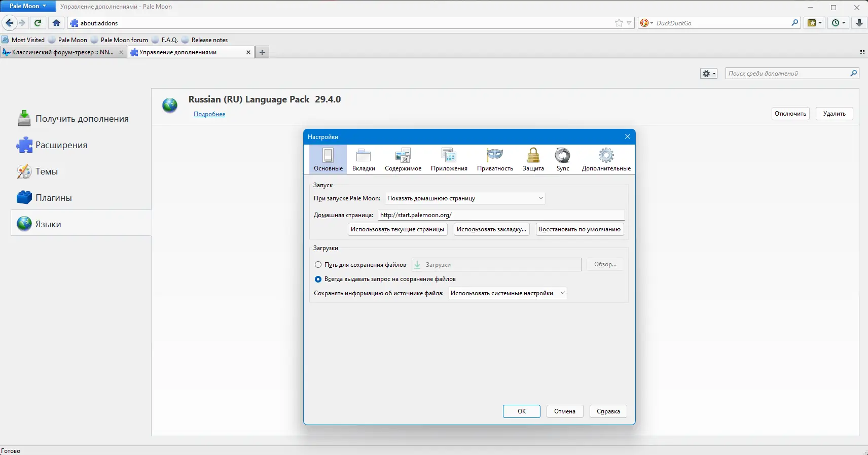Click the Reload page button

pos(38,23)
